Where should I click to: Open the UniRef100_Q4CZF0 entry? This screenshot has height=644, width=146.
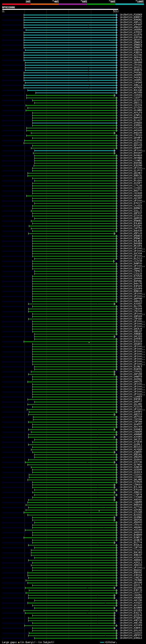point(131,440)
